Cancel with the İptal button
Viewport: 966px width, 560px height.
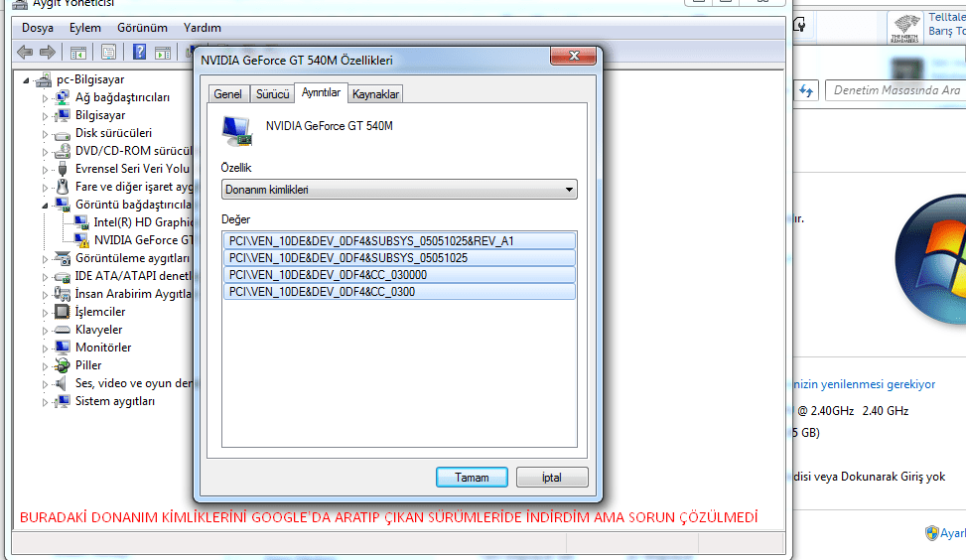[x=552, y=478]
